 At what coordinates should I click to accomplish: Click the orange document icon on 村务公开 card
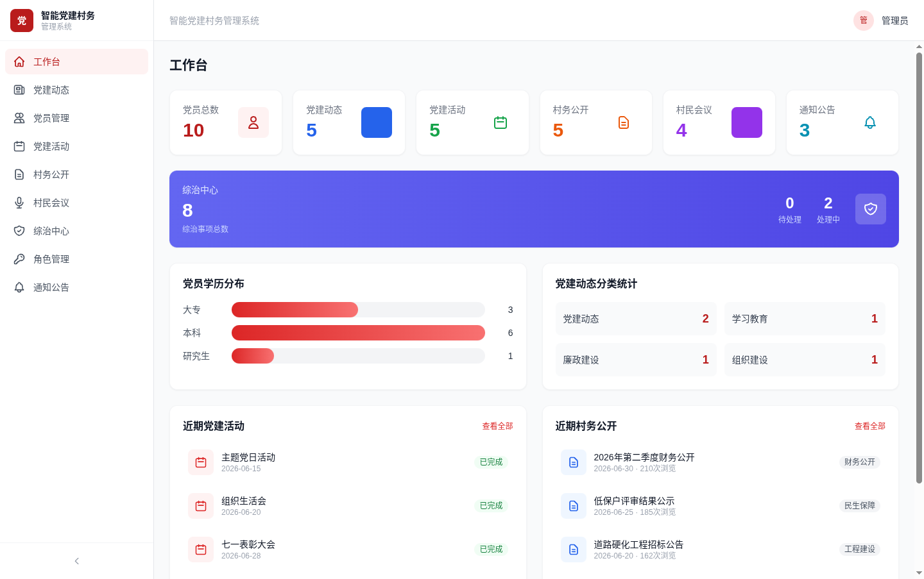[x=624, y=122]
